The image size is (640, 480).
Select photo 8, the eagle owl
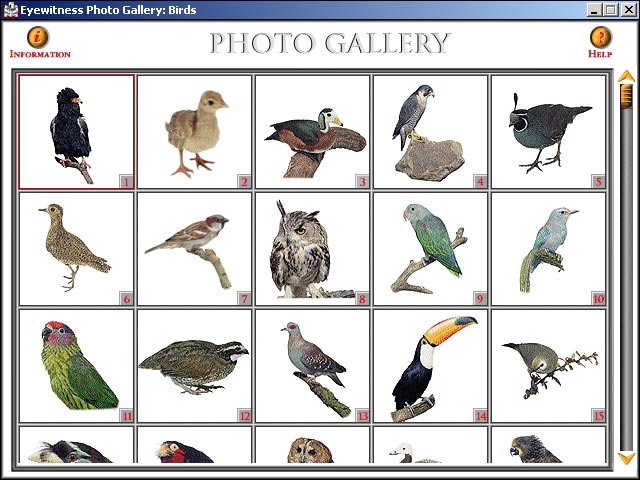(313, 249)
